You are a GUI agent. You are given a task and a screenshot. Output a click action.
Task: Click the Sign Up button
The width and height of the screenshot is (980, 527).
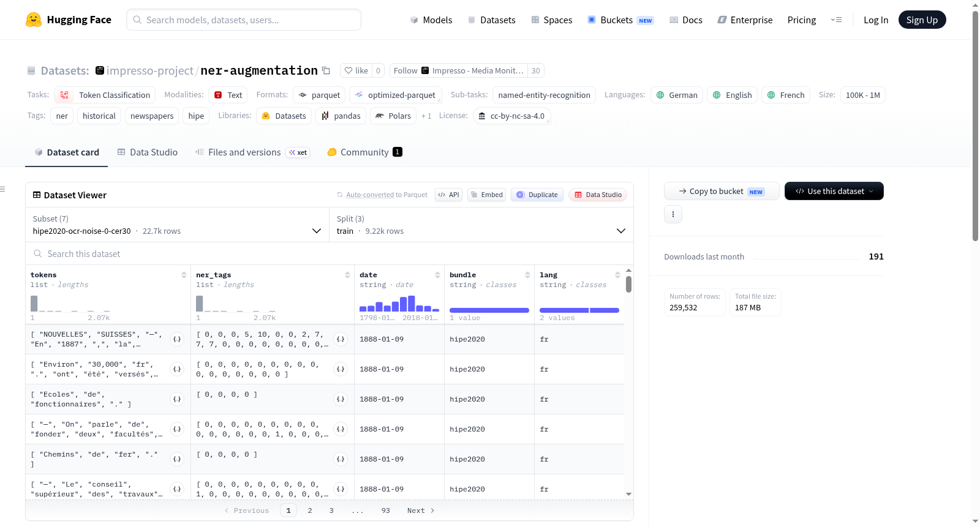point(922,20)
